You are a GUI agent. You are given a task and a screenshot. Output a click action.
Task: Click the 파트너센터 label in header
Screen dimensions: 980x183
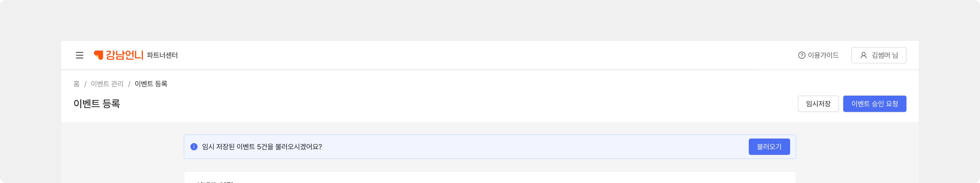click(x=162, y=55)
